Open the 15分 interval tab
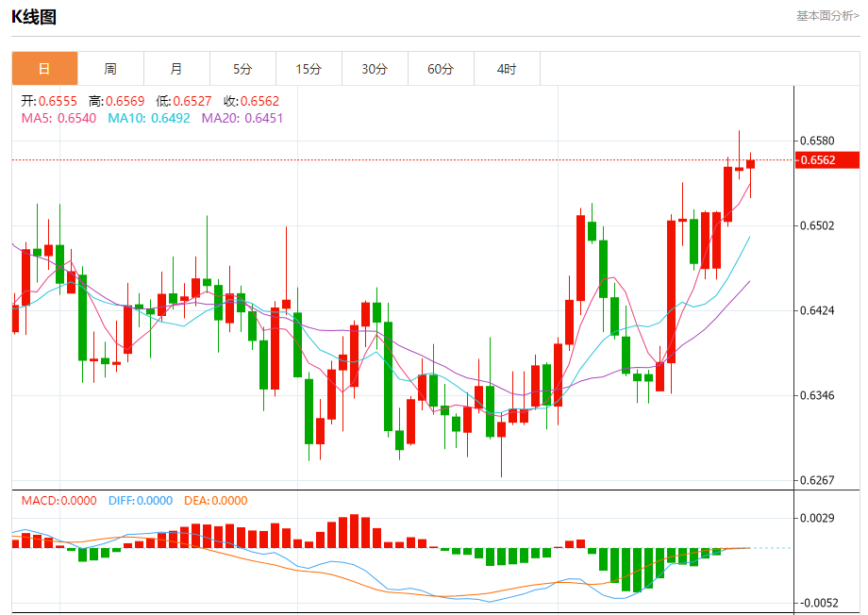 click(309, 69)
